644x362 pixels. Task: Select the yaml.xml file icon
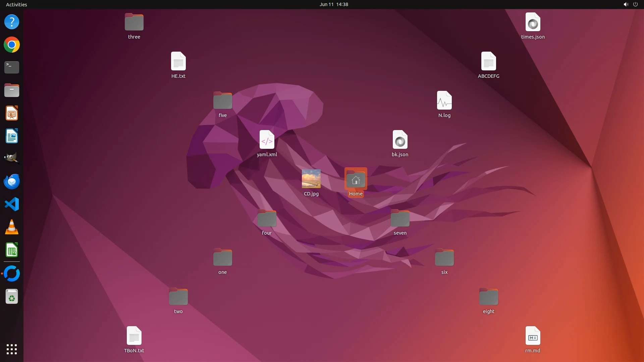[x=267, y=140]
